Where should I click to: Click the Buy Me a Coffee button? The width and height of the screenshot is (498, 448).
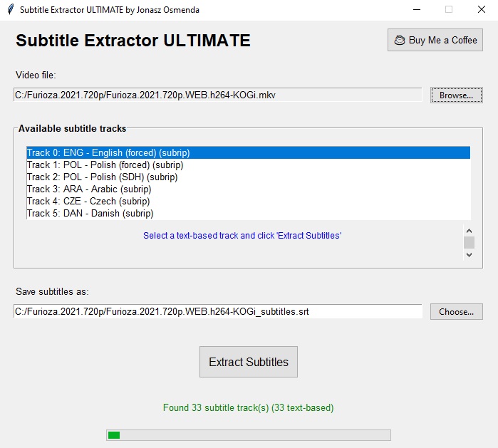435,40
